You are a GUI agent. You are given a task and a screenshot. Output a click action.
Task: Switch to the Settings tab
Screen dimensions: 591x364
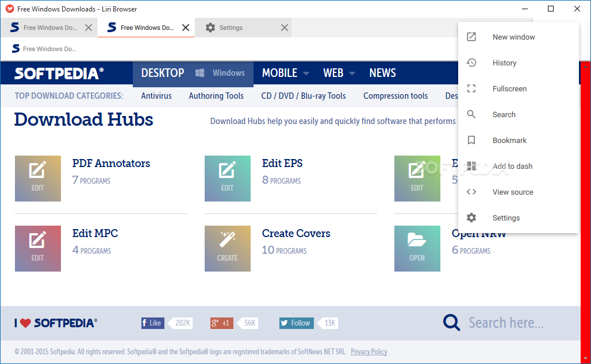click(243, 28)
